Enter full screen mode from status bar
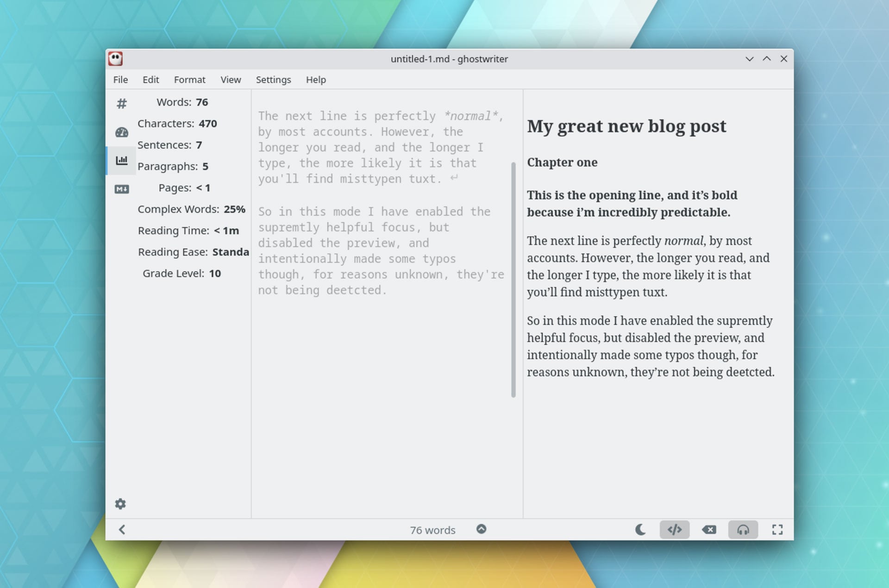889x588 pixels. point(777,530)
